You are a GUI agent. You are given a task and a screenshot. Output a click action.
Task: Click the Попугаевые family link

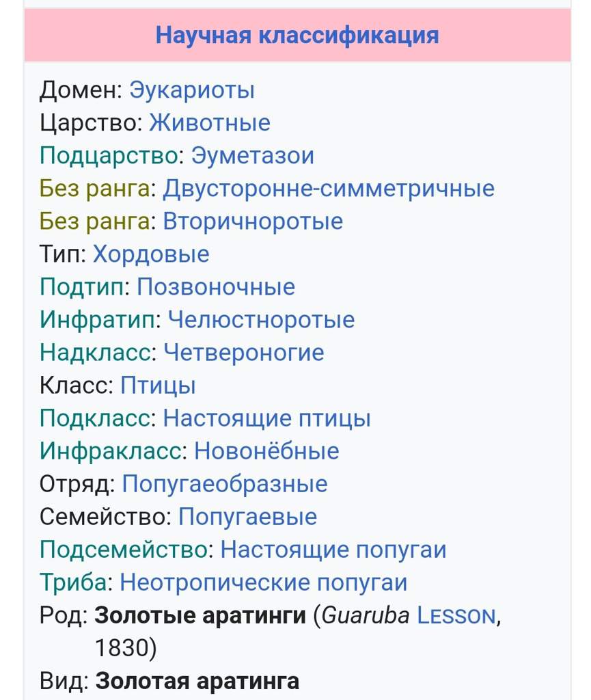pos(247,517)
